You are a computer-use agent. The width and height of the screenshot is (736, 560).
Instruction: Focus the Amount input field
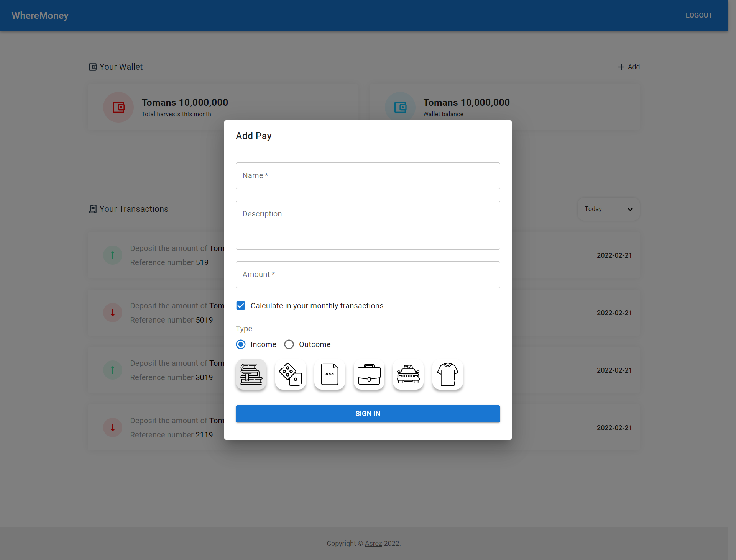[x=368, y=275]
